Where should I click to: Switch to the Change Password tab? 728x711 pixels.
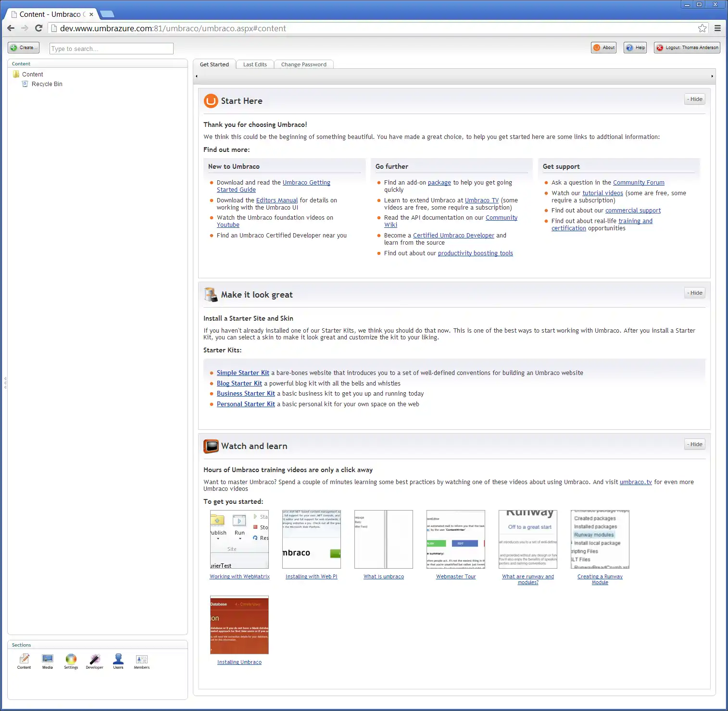pos(304,64)
